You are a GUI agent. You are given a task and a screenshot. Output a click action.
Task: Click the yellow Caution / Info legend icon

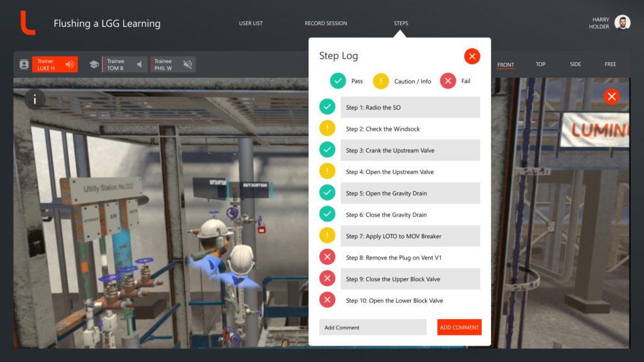pyautogui.click(x=380, y=81)
